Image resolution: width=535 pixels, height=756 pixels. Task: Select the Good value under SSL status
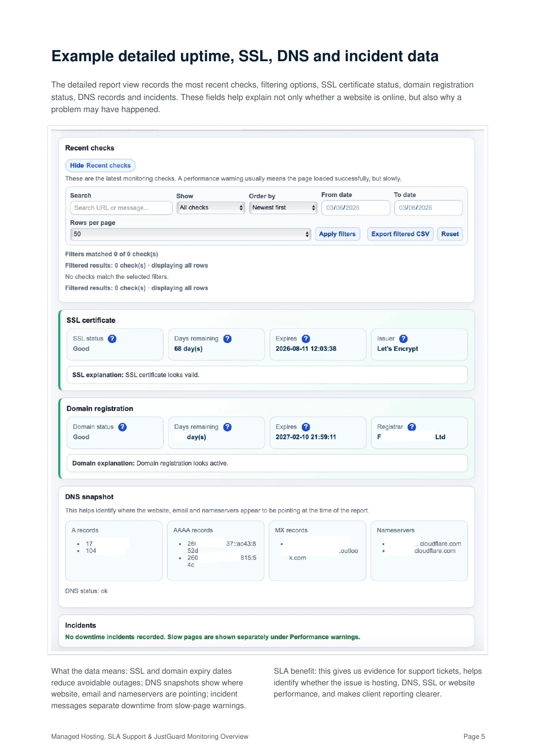(81, 349)
